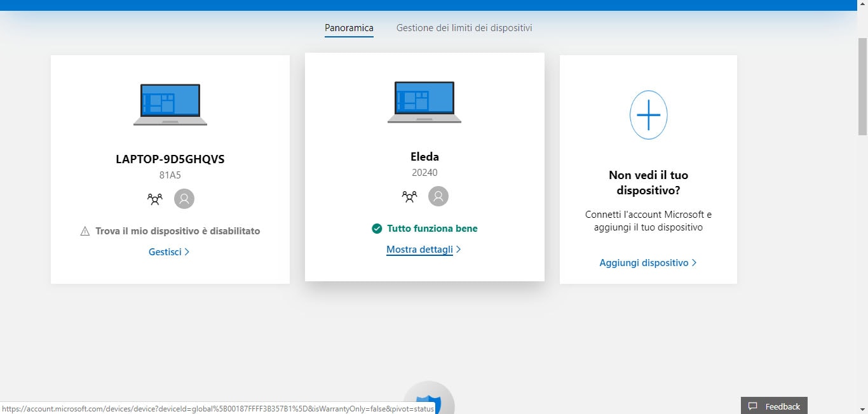The height and width of the screenshot is (414, 868).
Task: Click the Feedback speech bubble icon
Action: point(753,406)
